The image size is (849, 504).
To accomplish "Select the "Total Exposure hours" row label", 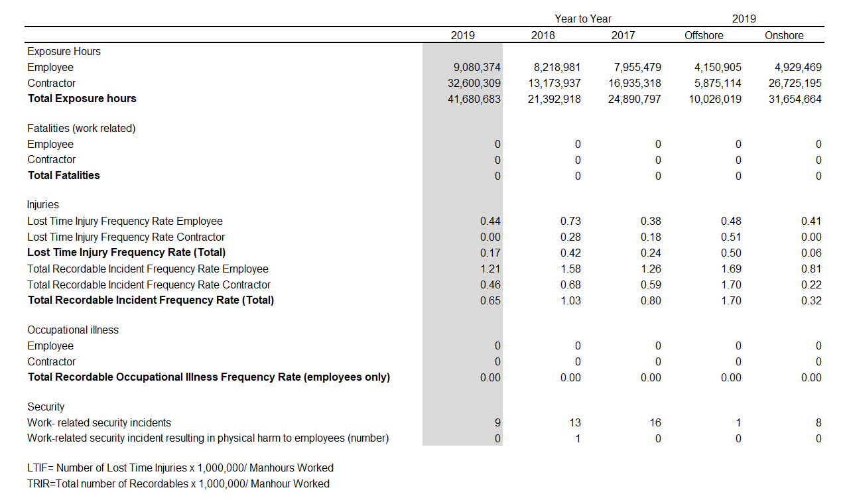I will pyautogui.click(x=82, y=99).
